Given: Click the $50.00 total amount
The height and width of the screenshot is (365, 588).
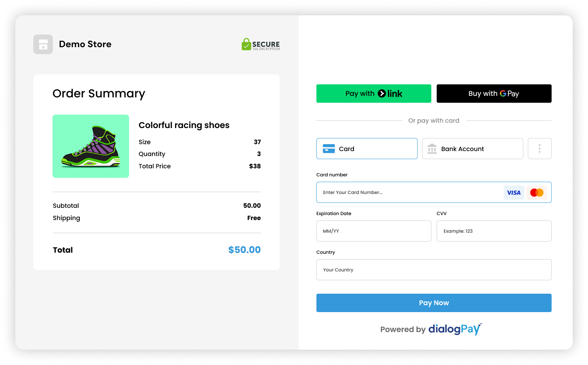Looking at the screenshot, I should point(244,250).
